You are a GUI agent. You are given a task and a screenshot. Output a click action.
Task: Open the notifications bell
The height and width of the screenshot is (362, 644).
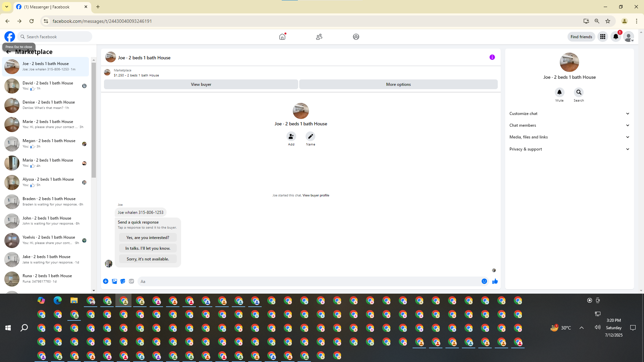pos(615,37)
